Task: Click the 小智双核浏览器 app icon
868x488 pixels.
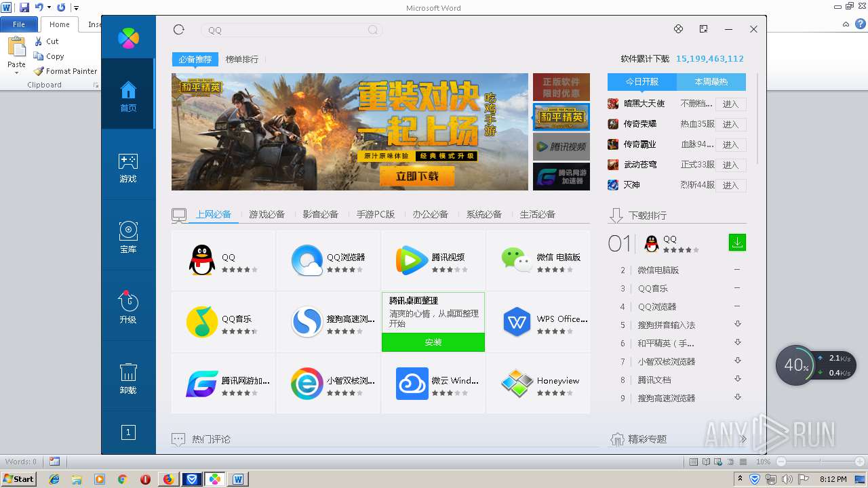Action: 307,384
